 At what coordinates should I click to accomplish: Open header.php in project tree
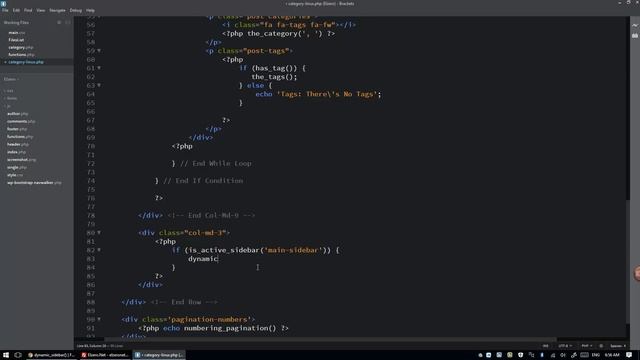18,144
